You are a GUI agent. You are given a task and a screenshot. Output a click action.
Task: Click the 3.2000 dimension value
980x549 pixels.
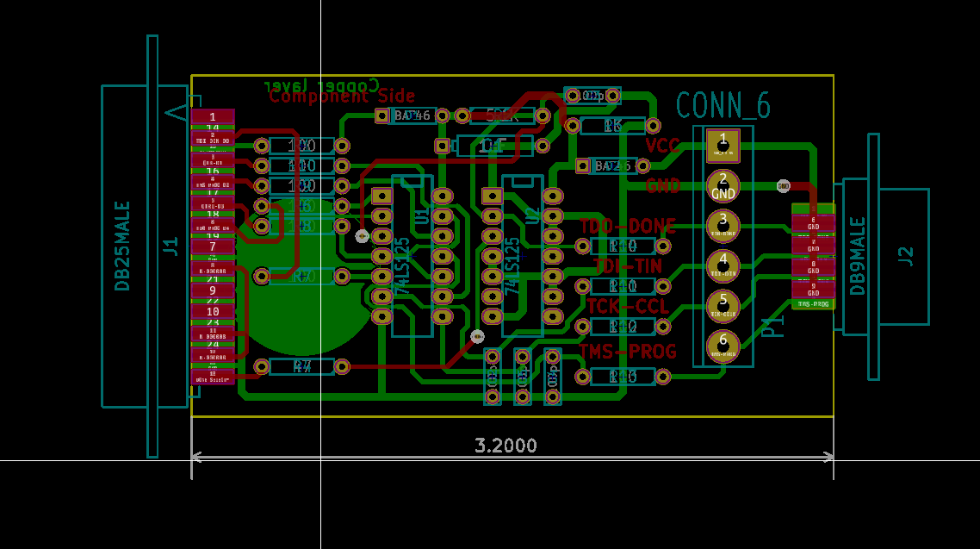pos(506,446)
